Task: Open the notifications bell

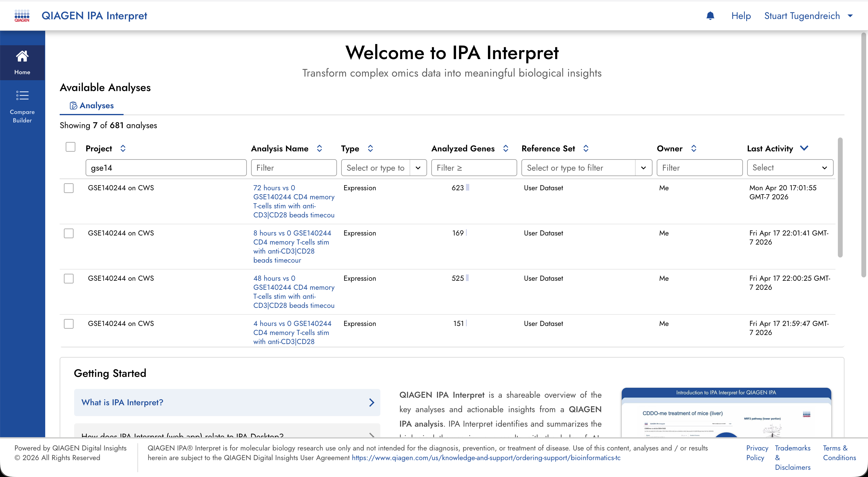Action: [x=710, y=15]
